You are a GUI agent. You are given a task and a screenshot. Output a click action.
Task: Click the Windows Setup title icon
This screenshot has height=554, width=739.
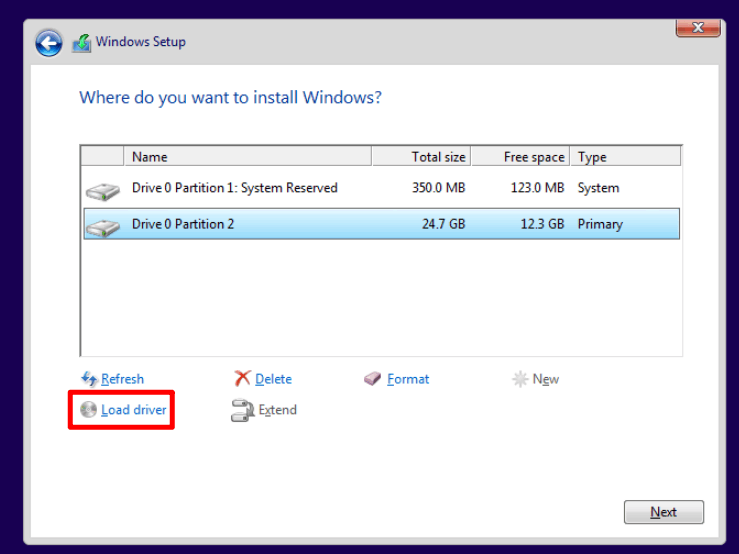82,43
